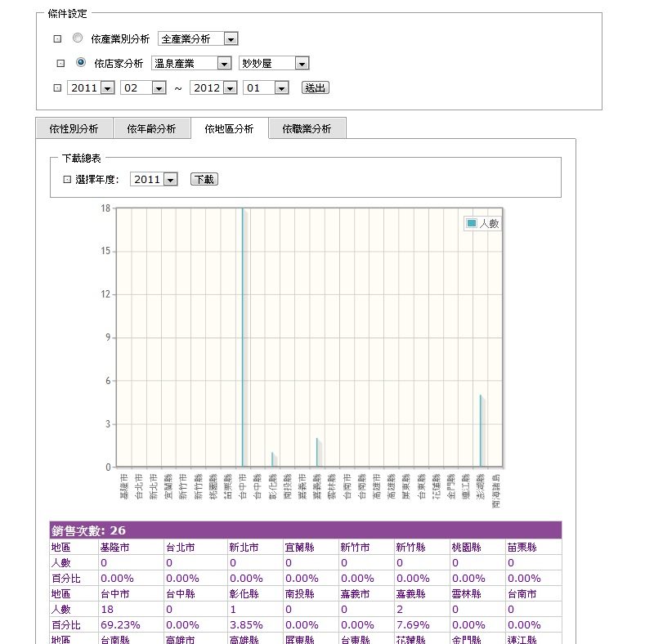
Task: Click the 新竹縣 table cell
Action: point(422,547)
